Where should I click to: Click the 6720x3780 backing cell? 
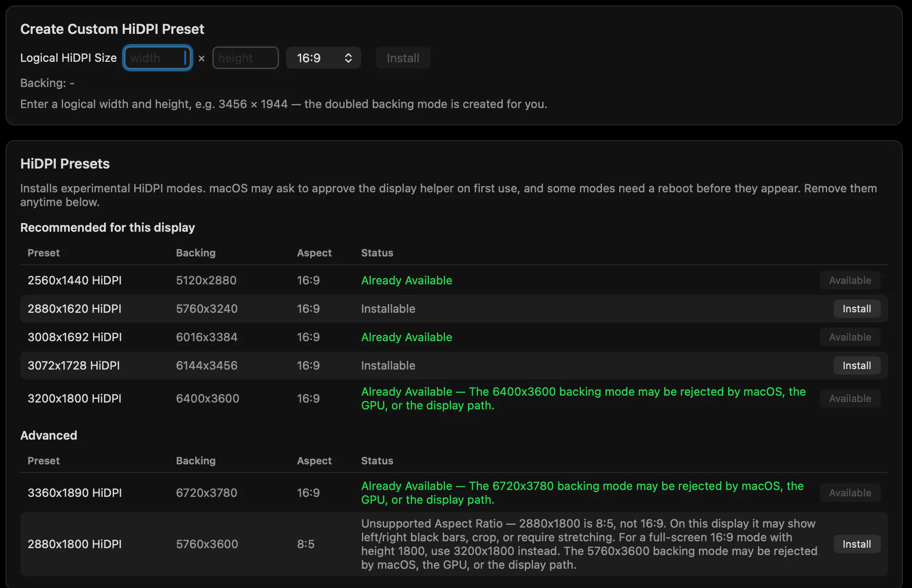pos(207,493)
